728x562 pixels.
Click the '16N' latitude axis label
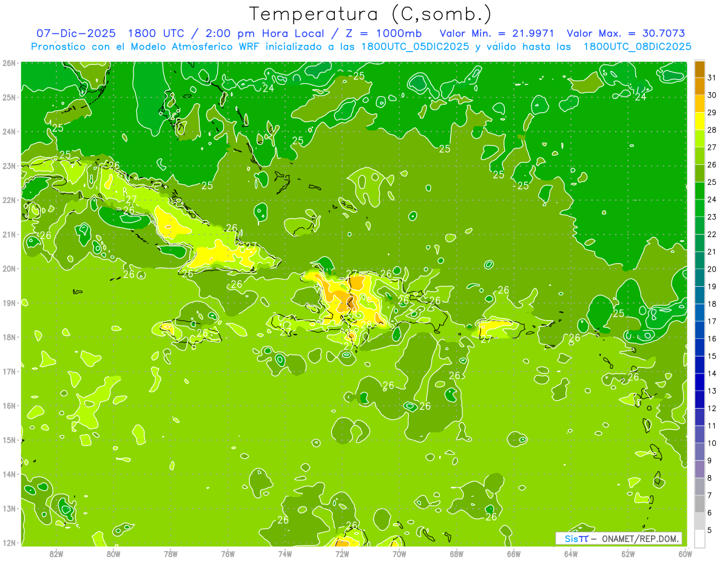click(x=9, y=406)
